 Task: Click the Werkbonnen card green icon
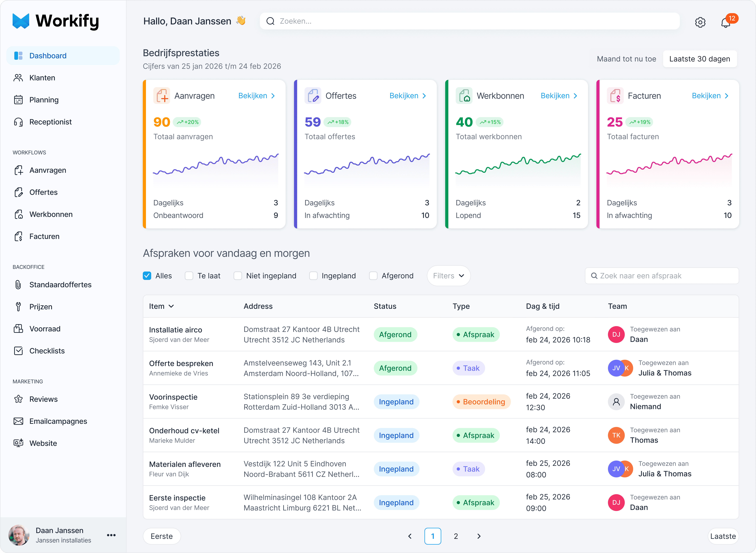pyautogui.click(x=464, y=96)
